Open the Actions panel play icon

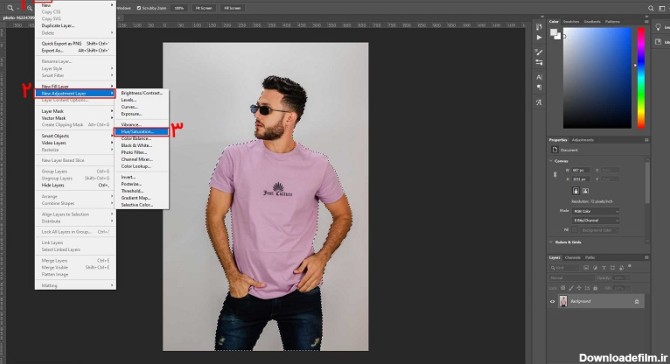coord(539,37)
